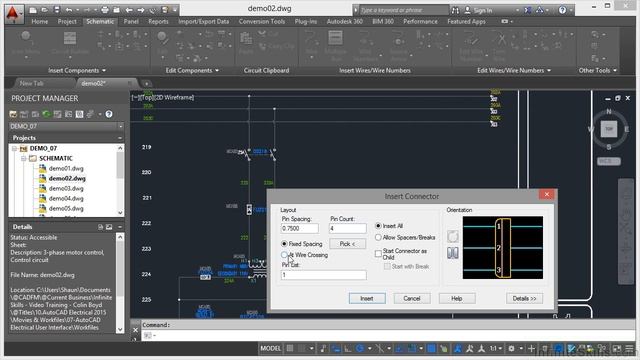The width and height of the screenshot is (640, 360).
Task: Collapse the SCHEMATIC folder node
Action: tap(24, 158)
